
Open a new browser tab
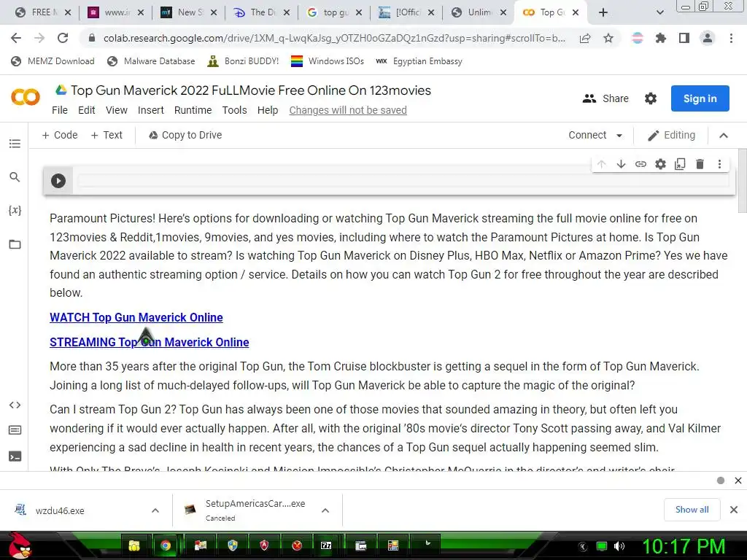(x=603, y=12)
